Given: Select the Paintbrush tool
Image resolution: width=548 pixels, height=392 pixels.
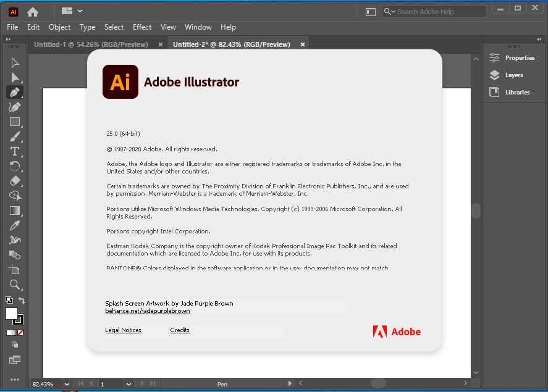Looking at the screenshot, I should coord(15,136).
